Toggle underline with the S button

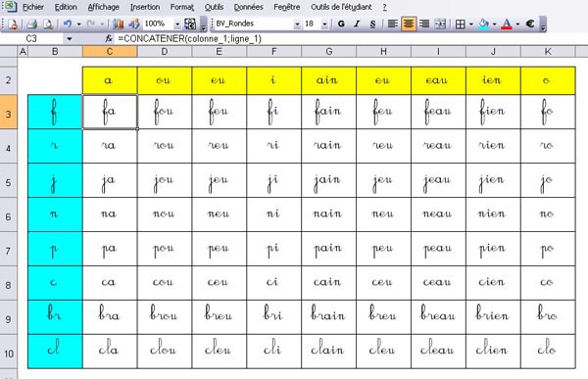[x=372, y=24]
